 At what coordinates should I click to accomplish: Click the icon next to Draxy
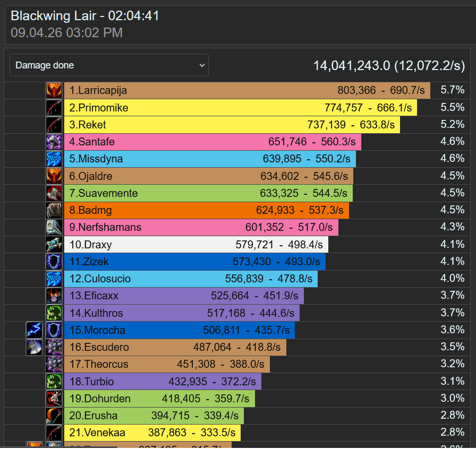(x=54, y=244)
